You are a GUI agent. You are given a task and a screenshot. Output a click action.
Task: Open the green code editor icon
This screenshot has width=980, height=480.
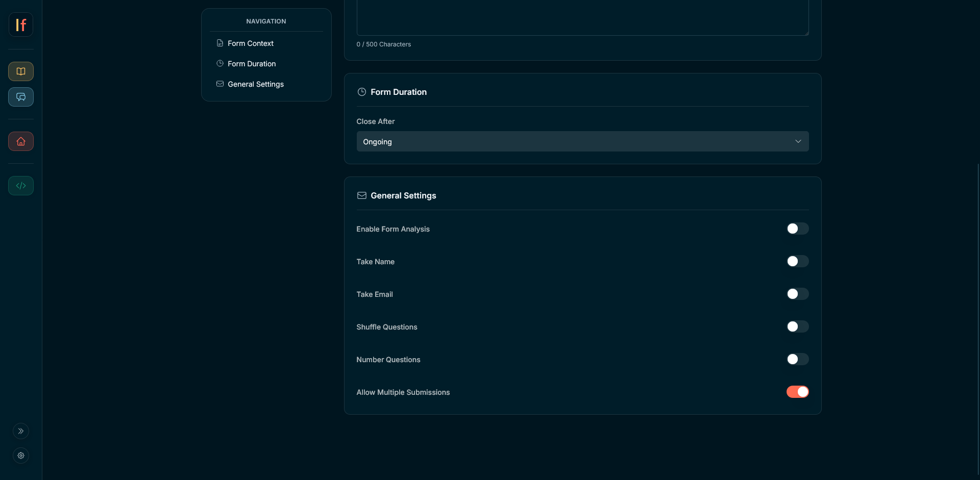[x=21, y=185]
